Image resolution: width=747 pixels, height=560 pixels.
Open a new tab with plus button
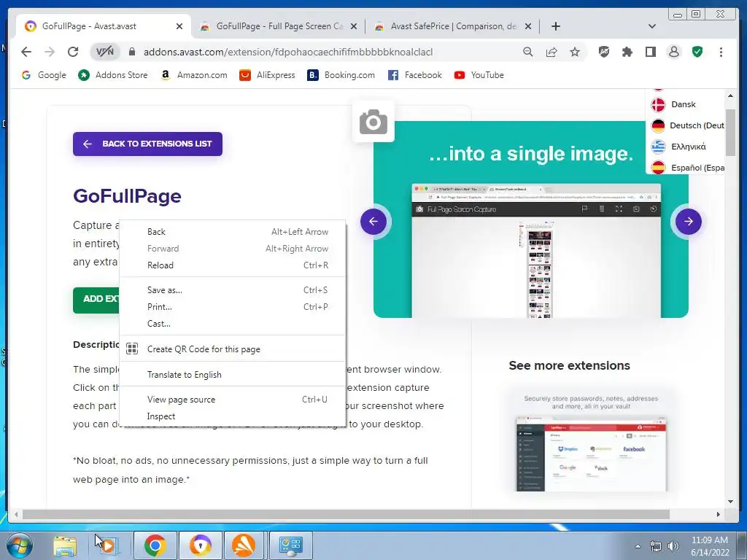tap(555, 26)
